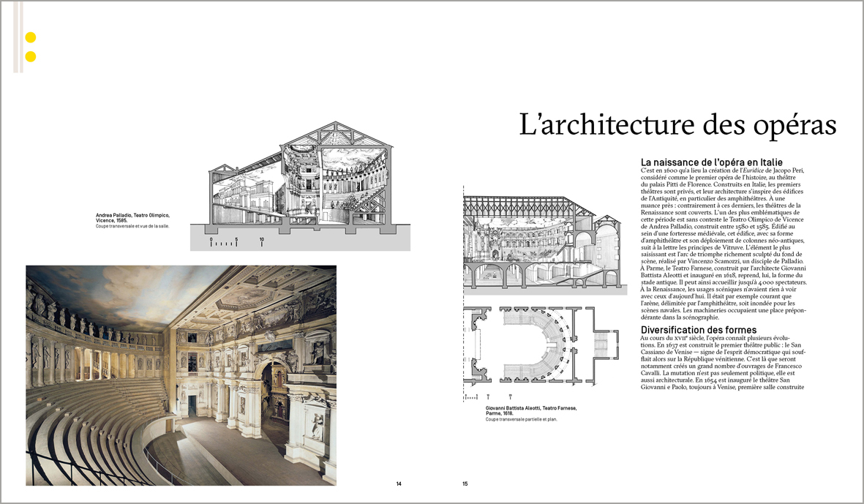Click caption "Coupe transversale et vue de la salle."
This screenshot has width=864, height=504.
tap(132, 226)
